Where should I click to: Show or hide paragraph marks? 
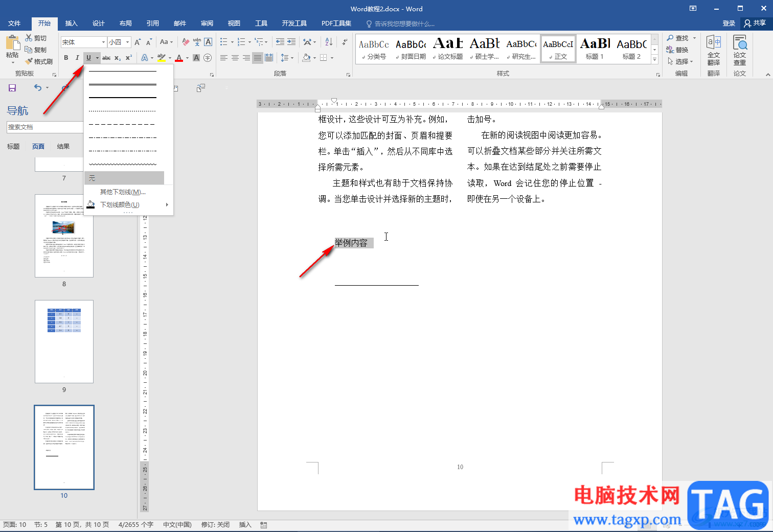pos(345,42)
